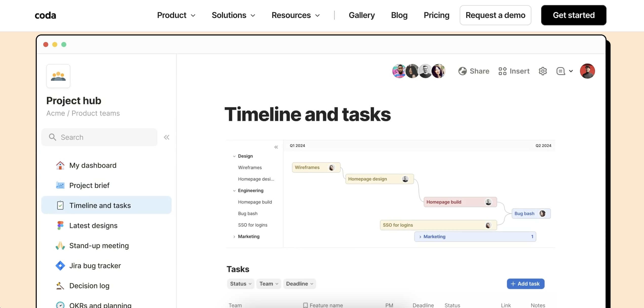Open My dashboard via its home icon
This screenshot has width=644, height=308.
(60, 165)
